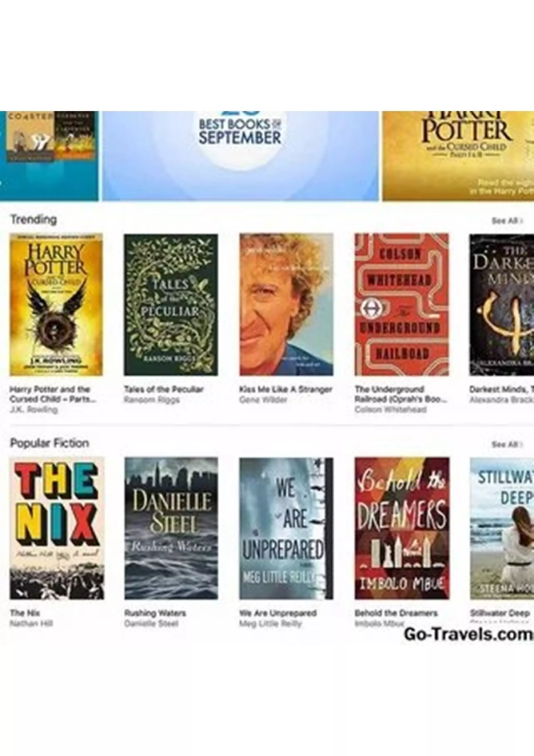
Task: Click the Gene Wilder author link
Action: [263, 400]
